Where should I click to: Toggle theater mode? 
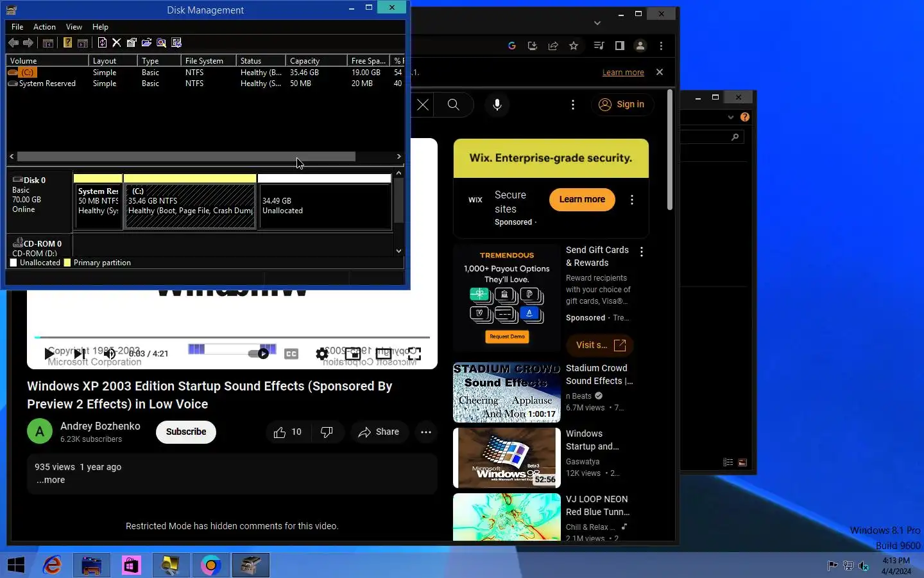[384, 354]
